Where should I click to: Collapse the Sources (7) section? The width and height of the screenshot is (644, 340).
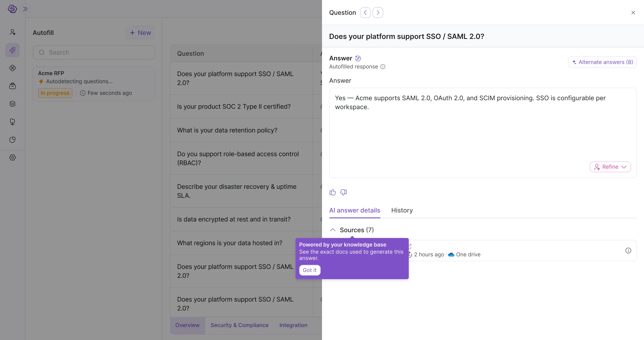point(333,230)
